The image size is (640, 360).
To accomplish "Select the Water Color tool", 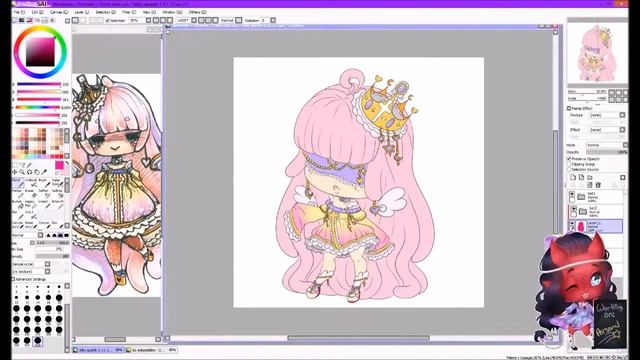I will point(57,183).
